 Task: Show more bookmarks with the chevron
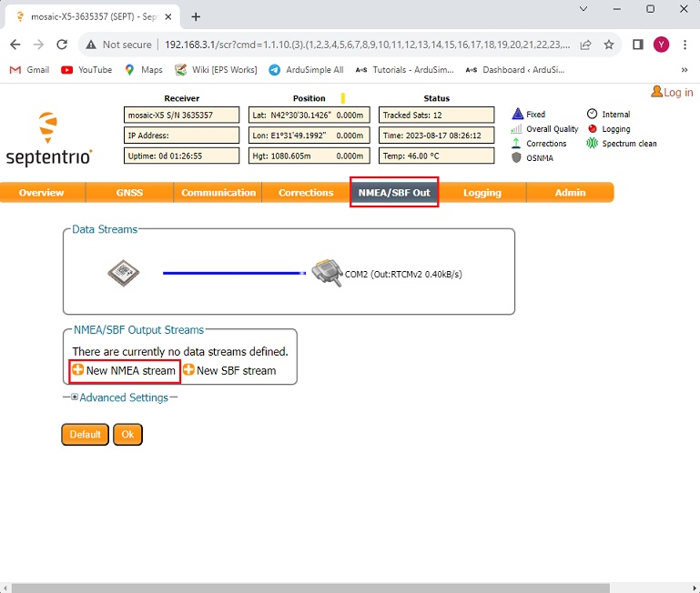[684, 69]
